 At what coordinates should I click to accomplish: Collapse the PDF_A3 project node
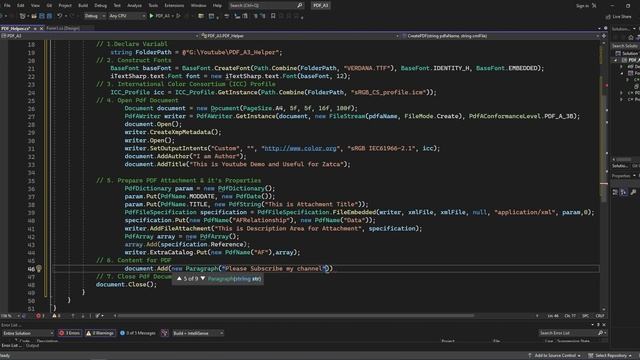point(616,60)
